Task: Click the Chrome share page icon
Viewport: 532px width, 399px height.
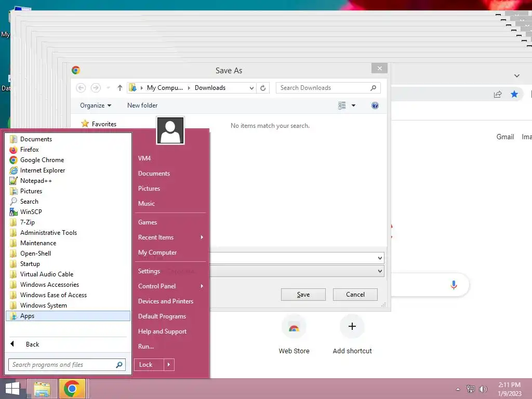Action: pyautogui.click(x=498, y=95)
